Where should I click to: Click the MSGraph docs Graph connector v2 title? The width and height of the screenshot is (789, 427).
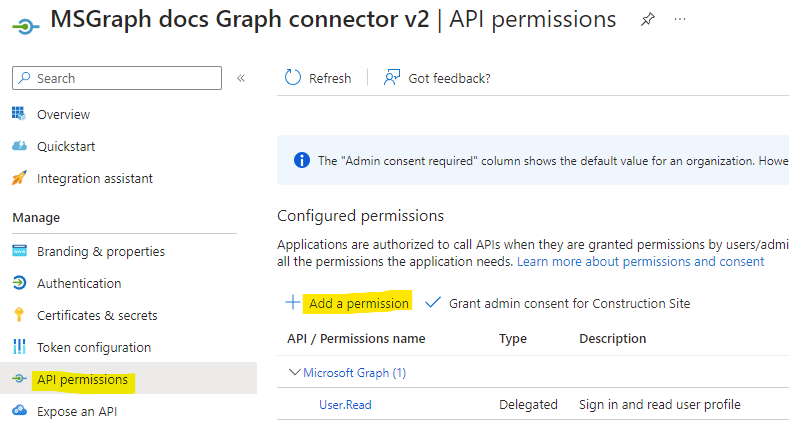pyautogui.click(x=240, y=20)
